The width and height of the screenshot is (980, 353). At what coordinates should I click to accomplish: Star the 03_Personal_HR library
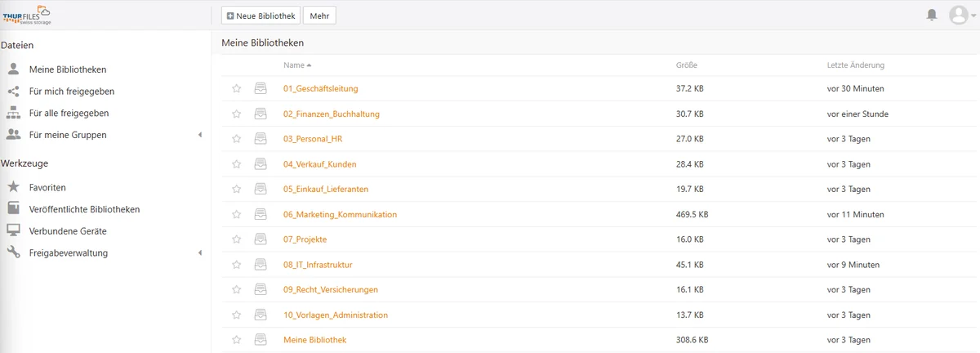coord(237,139)
